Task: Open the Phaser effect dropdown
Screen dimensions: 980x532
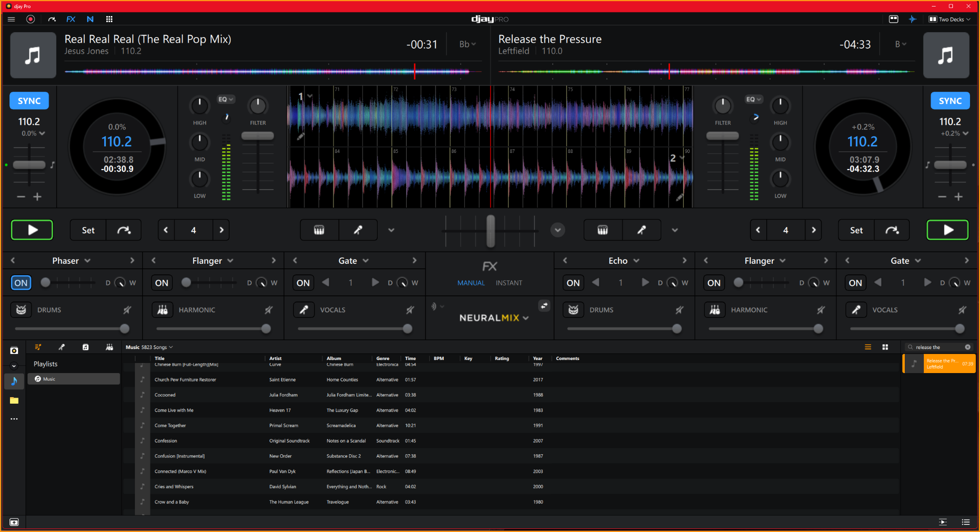Action: (71, 261)
